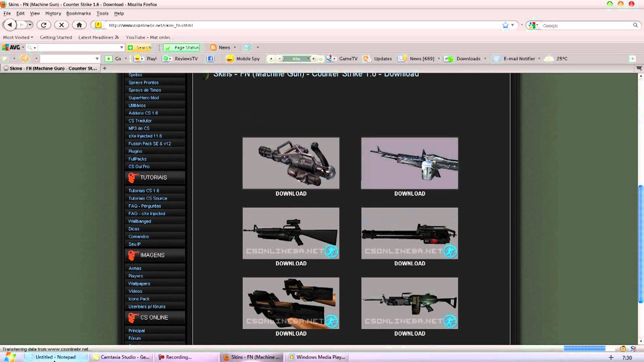Click the 25°C weather indicator
Screen dimensions: 644x362
(x=556, y=59)
